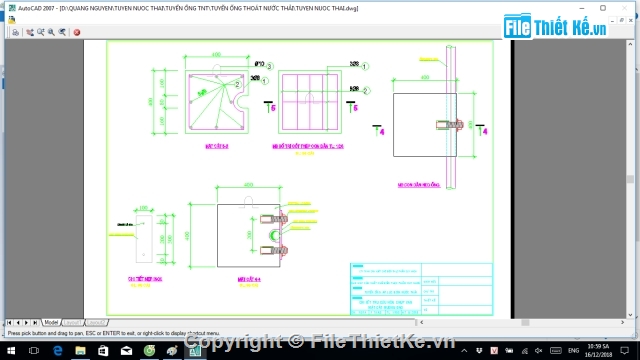Close the plot preview with red X
This screenshot has width=640, height=360.
click(x=77, y=32)
